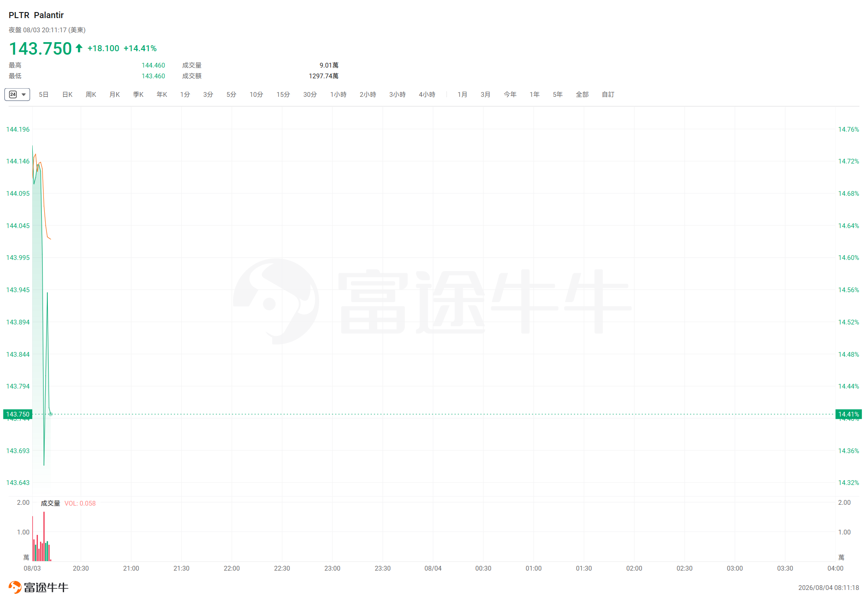The width and height of the screenshot is (868, 602).
Task: Click the green 14.41% tag on right axis
Action: point(848,414)
